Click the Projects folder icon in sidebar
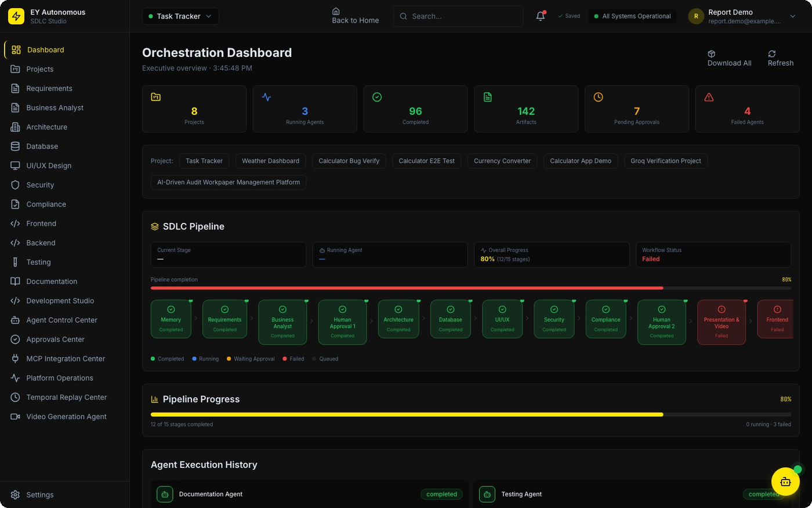This screenshot has width=812, height=508. coord(16,69)
